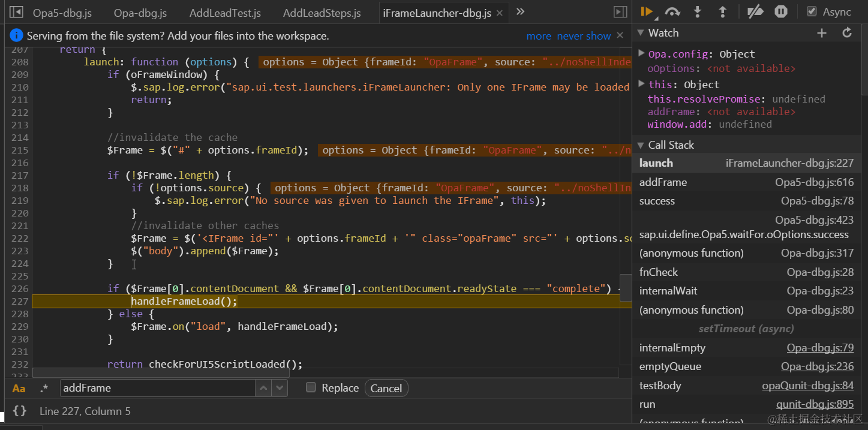
Task: Click oOptions watch expression
Action: [x=722, y=68]
